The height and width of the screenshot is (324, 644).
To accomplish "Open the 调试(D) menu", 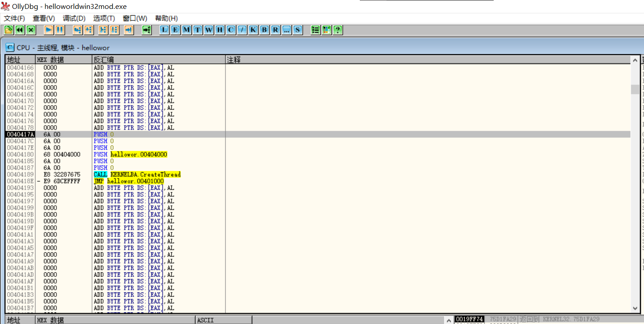I will (x=74, y=18).
